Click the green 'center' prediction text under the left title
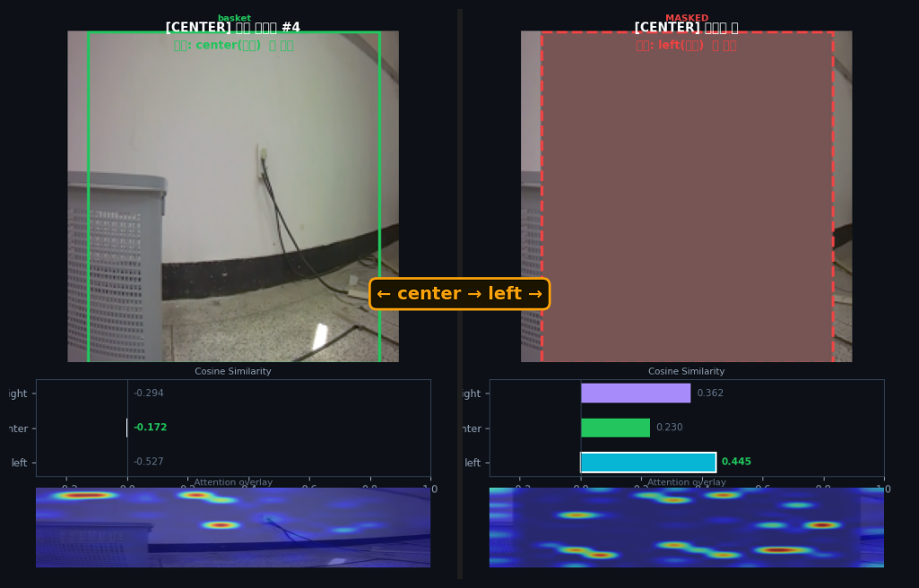The width and height of the screenshot is (919, 588). [x=233, y=45]
